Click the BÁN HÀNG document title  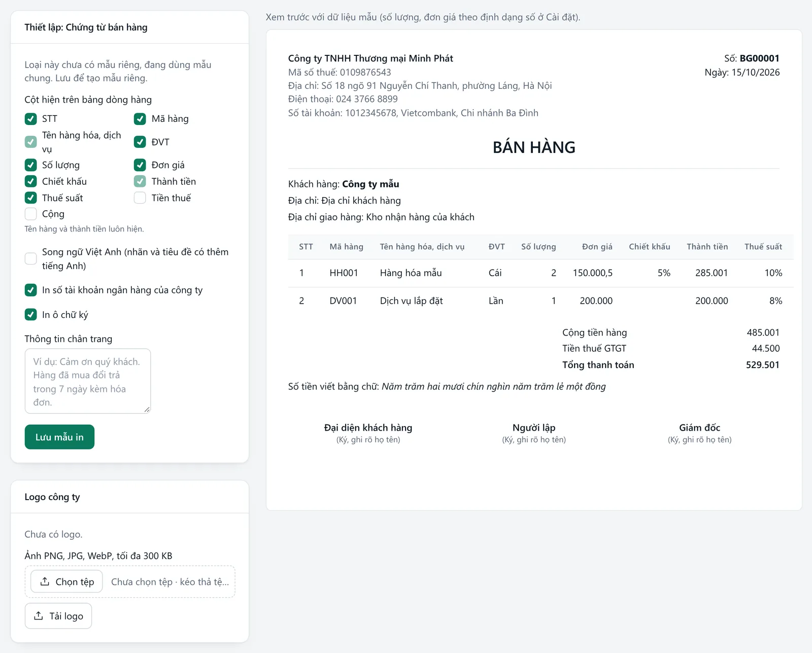click(534, 147)
